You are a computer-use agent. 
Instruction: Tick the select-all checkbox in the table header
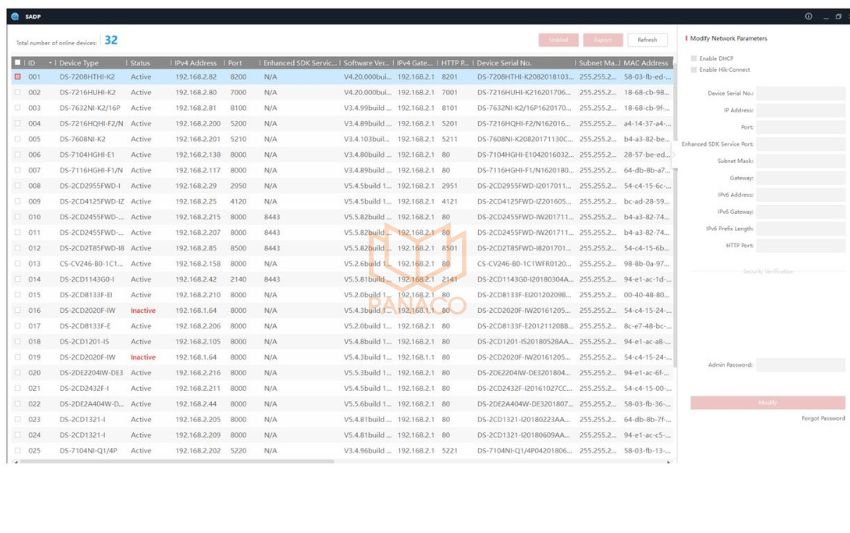tap(17, 63)
